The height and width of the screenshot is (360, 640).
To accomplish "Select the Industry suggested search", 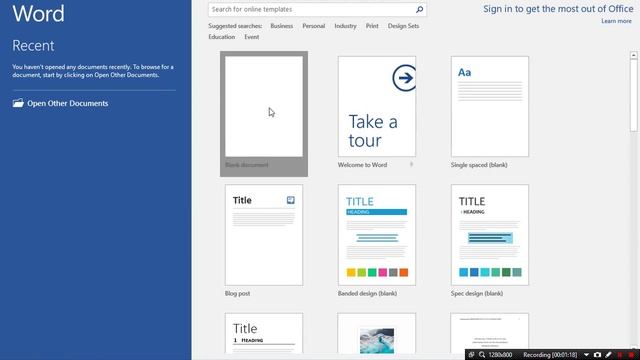I will pyautogui.click(x=345, y=26).
